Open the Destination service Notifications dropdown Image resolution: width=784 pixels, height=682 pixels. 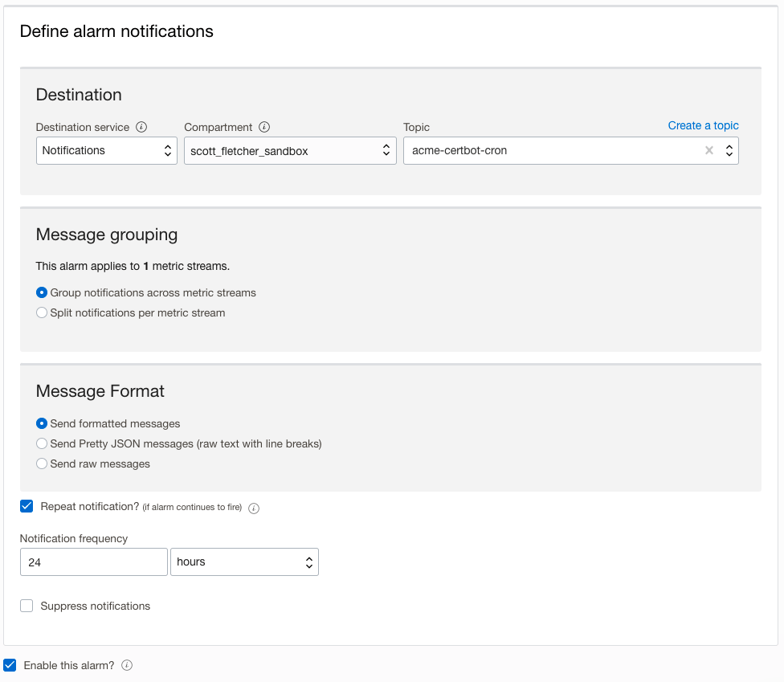click(x=106, y=150)
